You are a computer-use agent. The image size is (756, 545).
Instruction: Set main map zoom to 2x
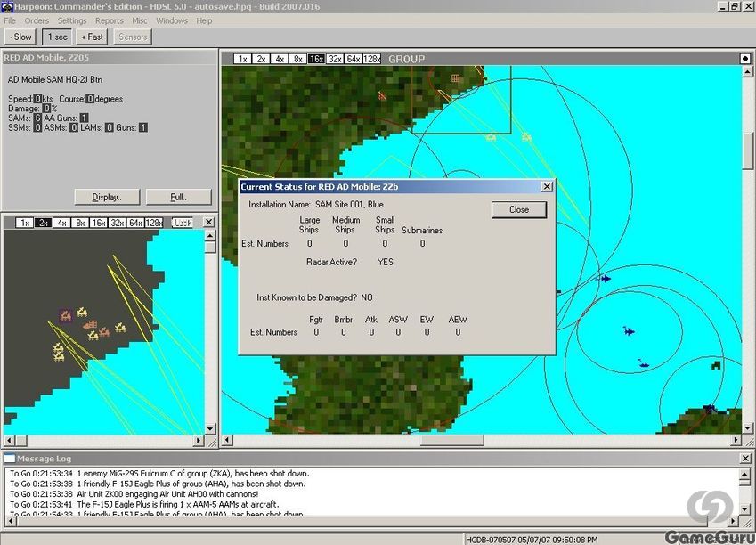point(261,59)
